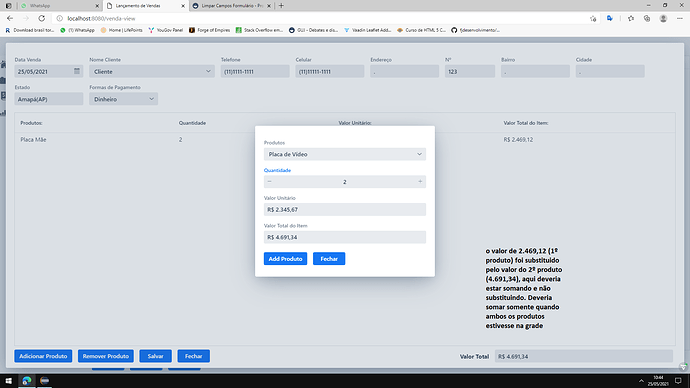
Task: Click the Fechar button in the dialog
Action: click(x=329, y=259)
